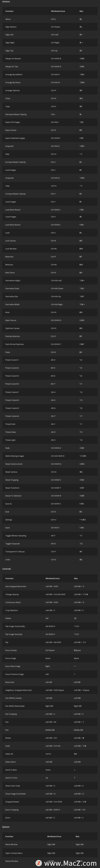
Task: Select the Transparent To Mouse row
Action: [x=50, y=552]
